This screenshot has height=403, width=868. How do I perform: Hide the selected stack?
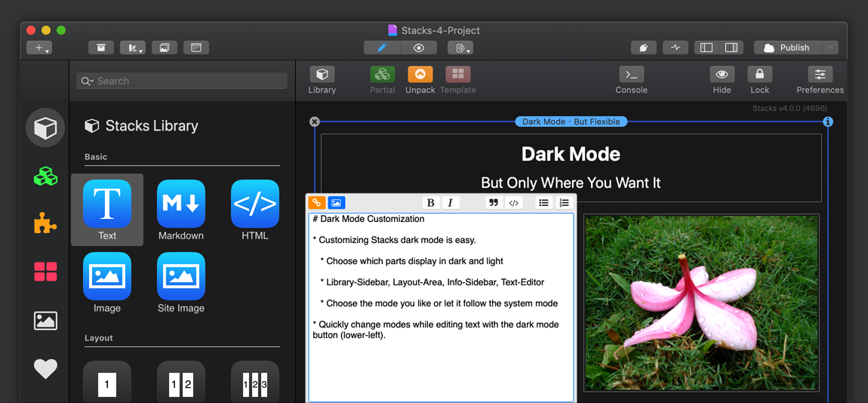tap(722, 79)
